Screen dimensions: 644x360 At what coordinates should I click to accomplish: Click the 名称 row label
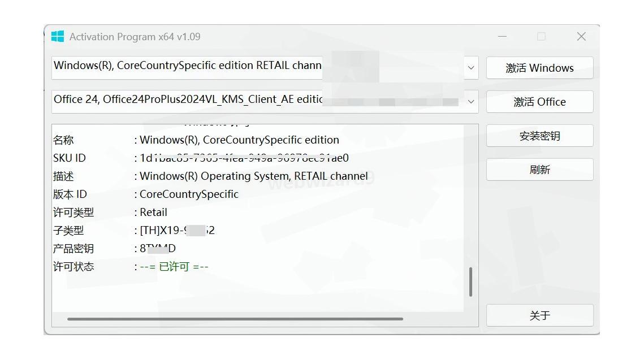pyautogui.click(x=63, y=140)
